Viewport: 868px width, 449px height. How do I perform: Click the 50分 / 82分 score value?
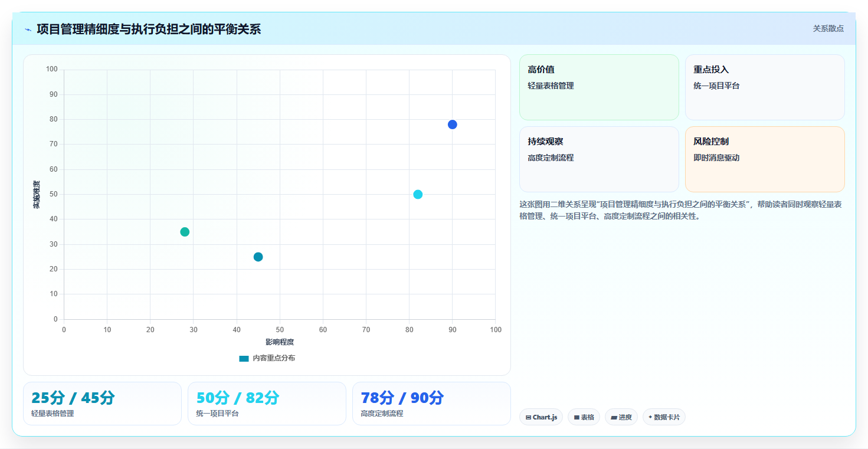tap(237, 398)
